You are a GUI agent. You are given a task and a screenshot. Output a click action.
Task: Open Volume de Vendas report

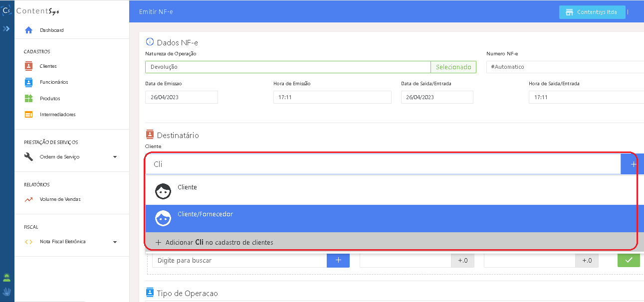60,199
